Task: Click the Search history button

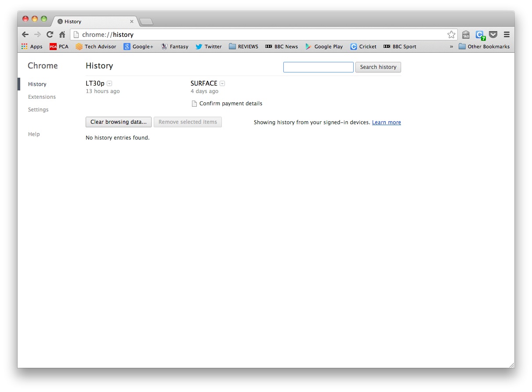Action: click(x=378, y=67)
